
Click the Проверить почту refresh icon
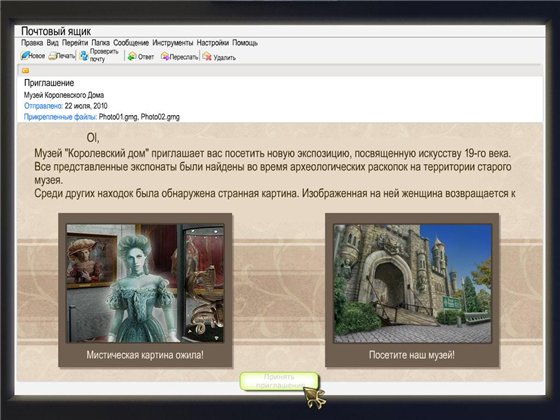pos(84,56)
